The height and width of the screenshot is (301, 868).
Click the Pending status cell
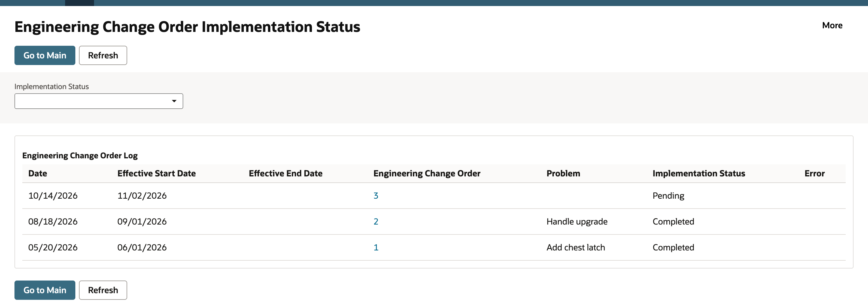tap(668, 196)
